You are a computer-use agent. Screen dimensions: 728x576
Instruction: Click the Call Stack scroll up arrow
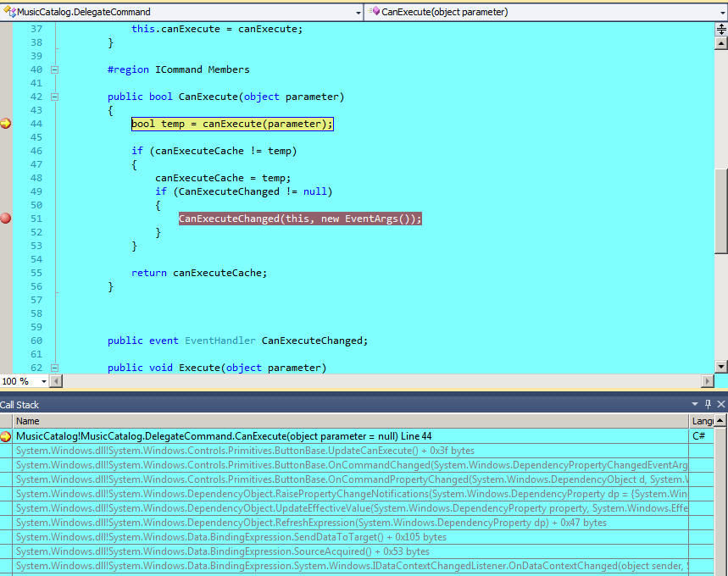click(x=720, y=420)
